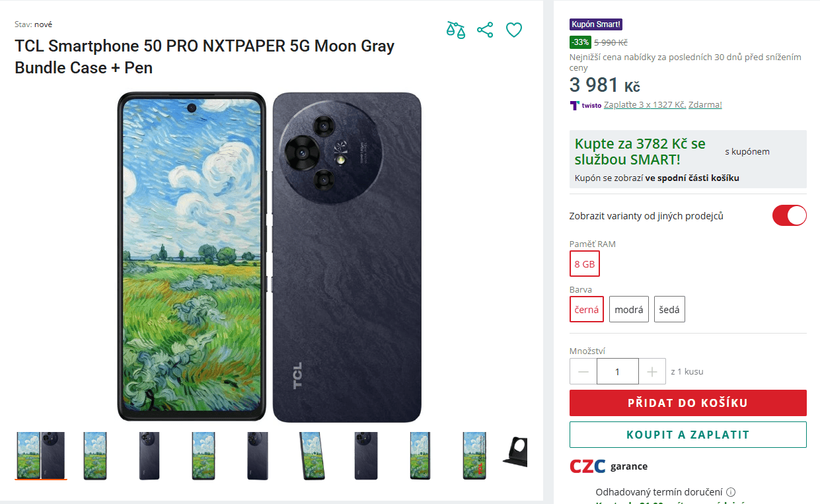Decrease quantity using the minus icon

(583, 371)
